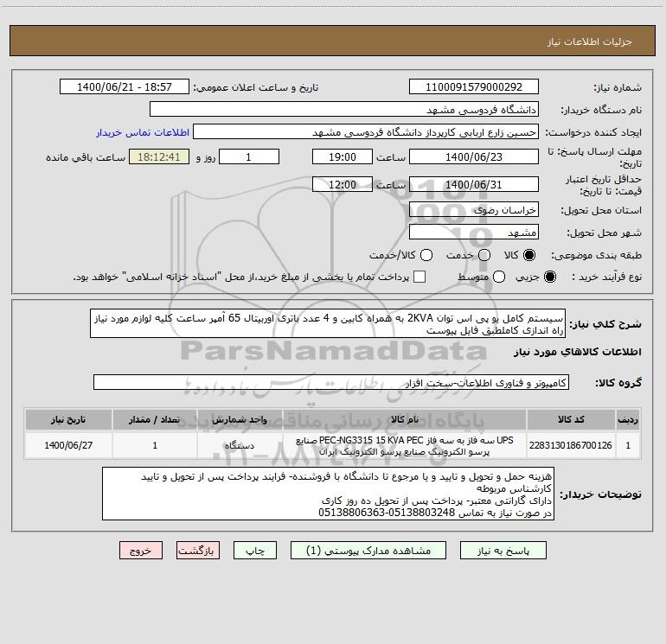Image resolution: width=666 pixels, height=644 pixels.
Task: Click product code cell 2283130186700126
Action: (x=571, y=445)
